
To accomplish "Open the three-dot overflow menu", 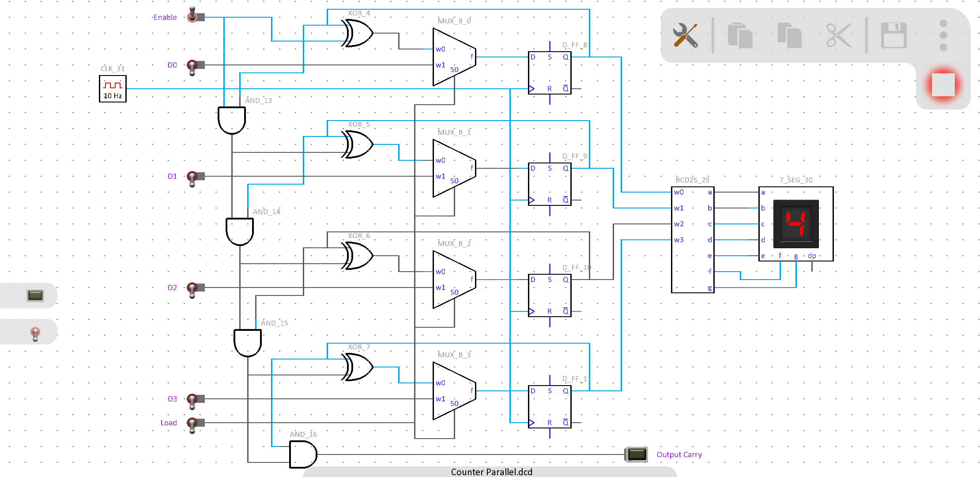I will click(943, 35).
